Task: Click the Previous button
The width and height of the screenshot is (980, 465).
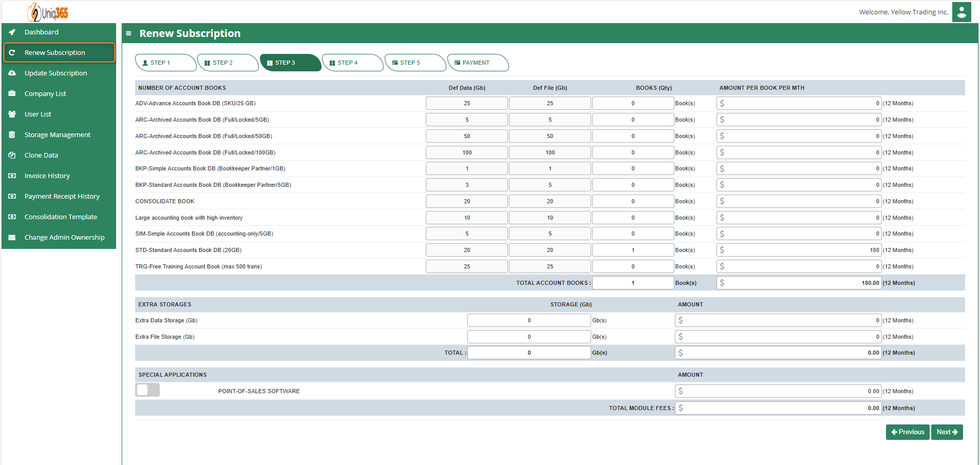Action: coord(908,432)
